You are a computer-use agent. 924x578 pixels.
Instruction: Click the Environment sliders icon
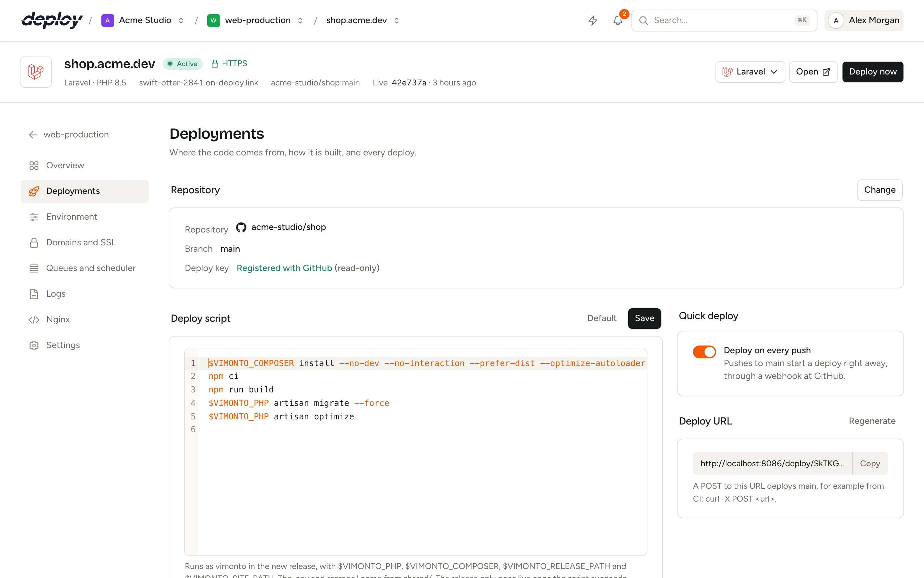pos(34,217)
